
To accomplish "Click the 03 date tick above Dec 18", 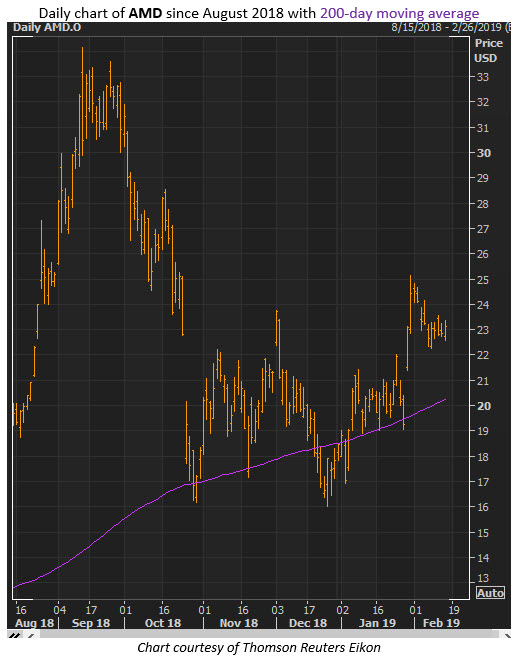I will [x=277, y=610].
